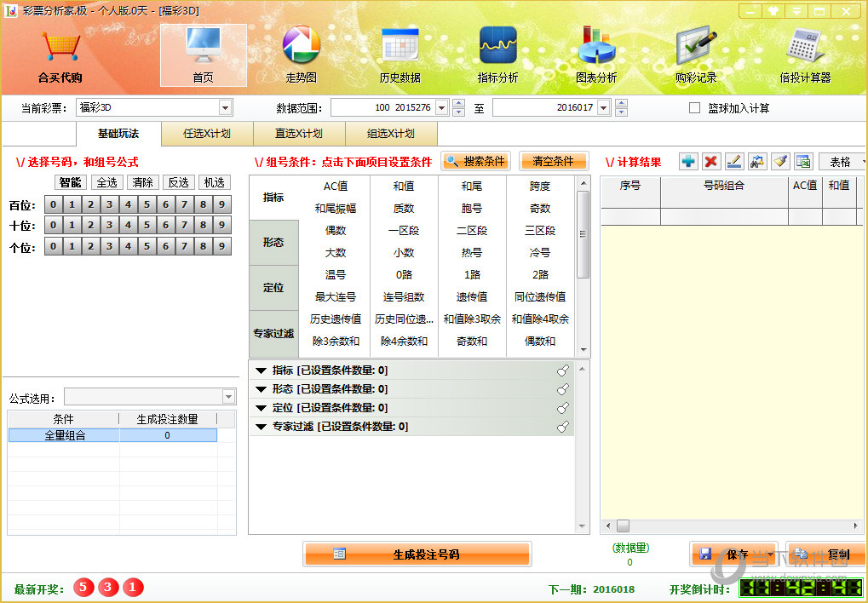Screen dimensions: 868x603
Task: Click the red X delete-result icon
Action: pos(711,161)
